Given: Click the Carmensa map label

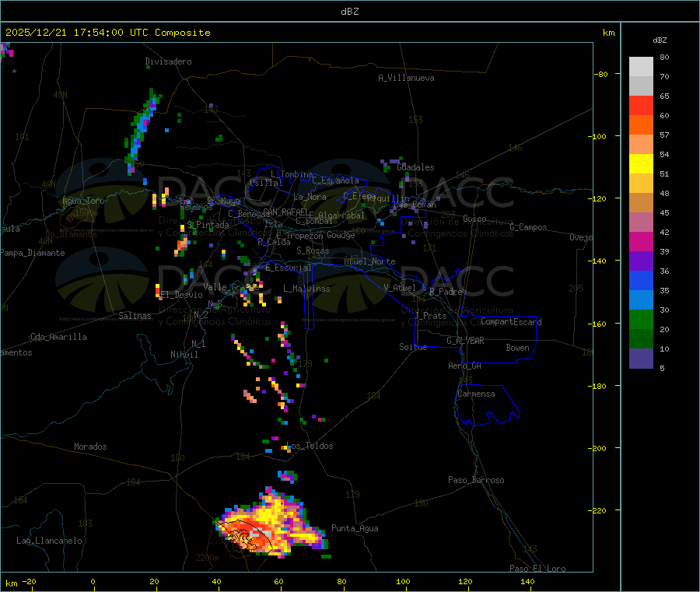Looking at the screenshot, I should [x=476, y=394].
